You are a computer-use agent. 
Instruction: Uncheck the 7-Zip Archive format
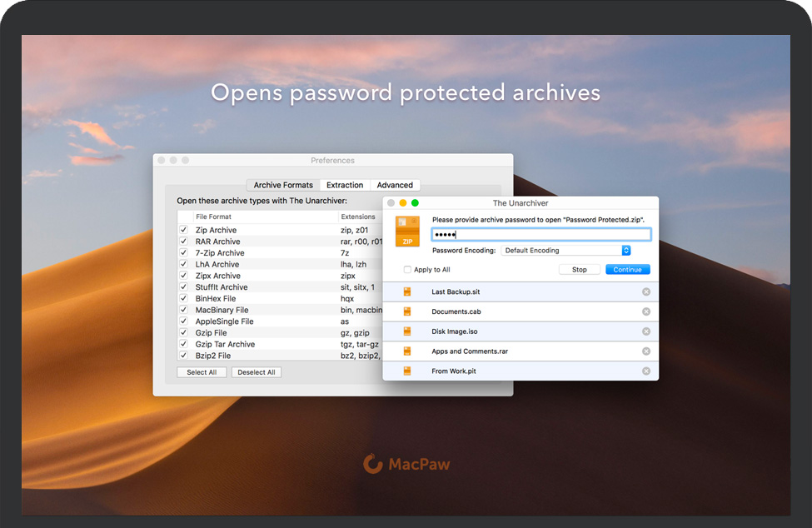(183, 253)
